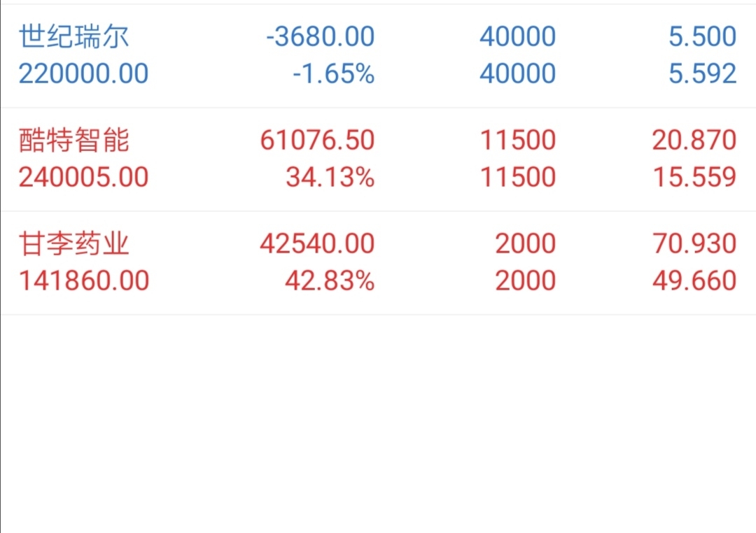Select the 141860.00 market value of 甘李药业
Screen dimensions: 756x533
point(84,280)
